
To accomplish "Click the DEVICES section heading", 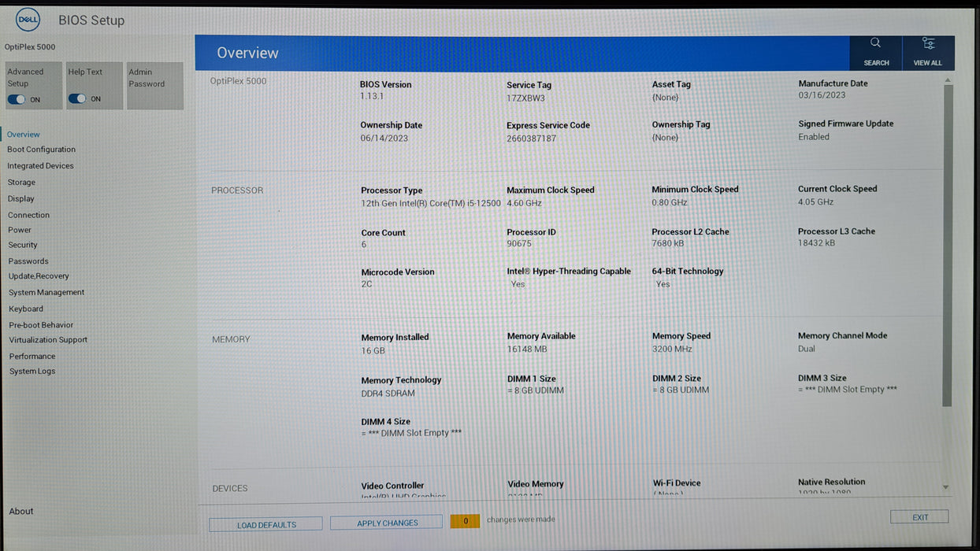I will 230,489.
